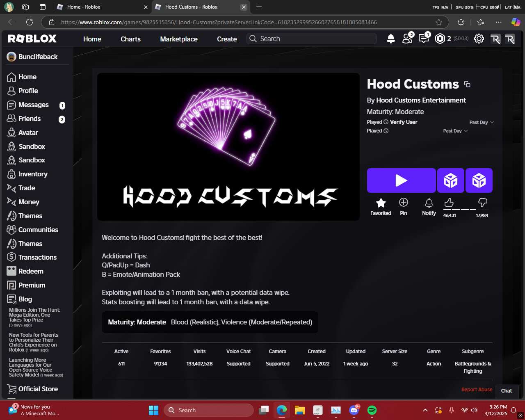Like the game with thumbs up

(449, 203)
